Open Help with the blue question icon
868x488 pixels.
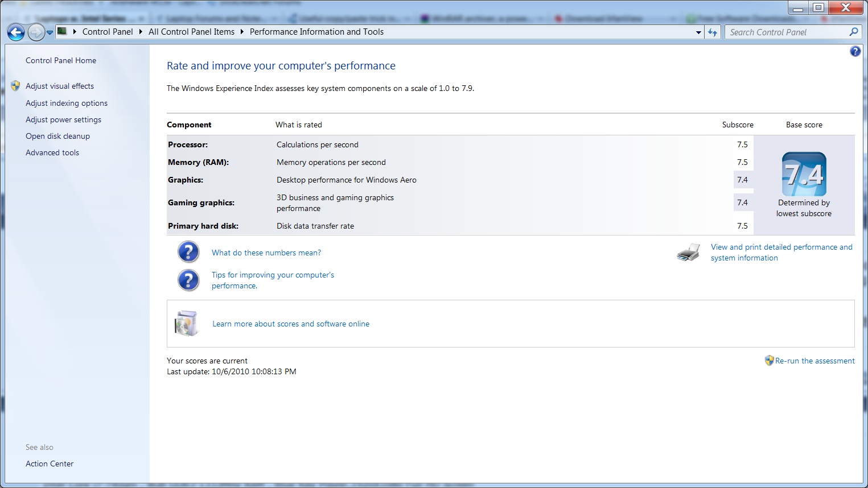coord(855,52)
